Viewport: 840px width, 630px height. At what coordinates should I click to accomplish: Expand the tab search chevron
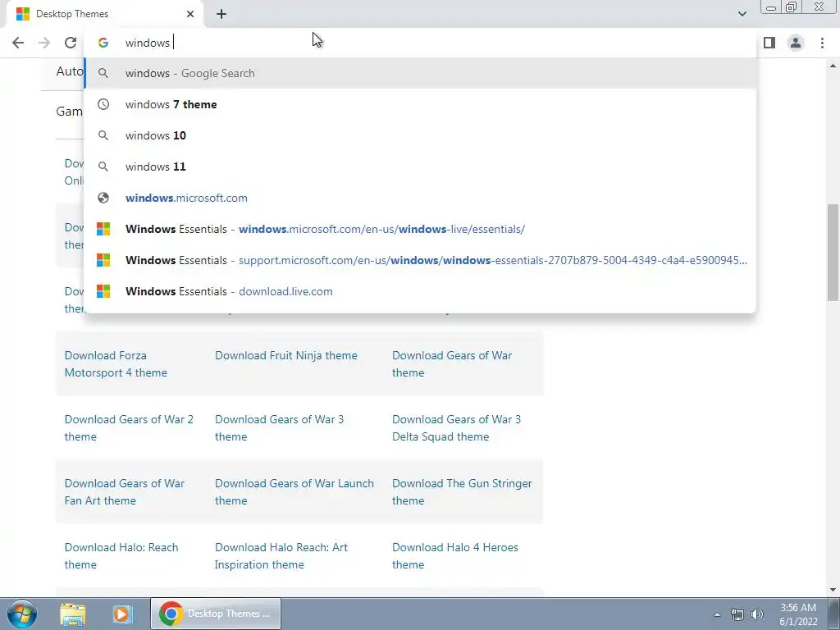(742, 14)
